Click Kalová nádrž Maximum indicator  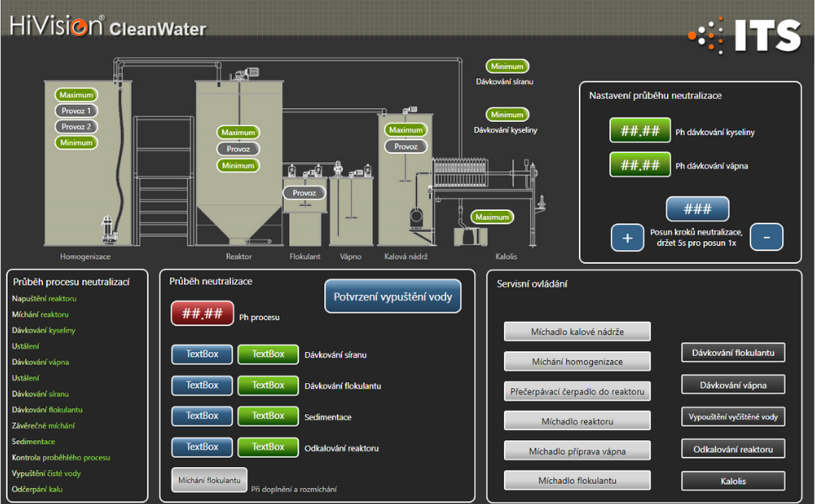click(406, 130)
